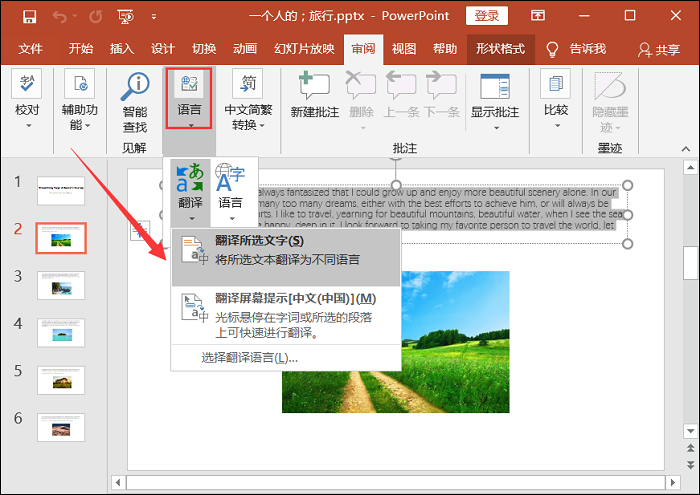Click the Redo icon in quick access toolbar
700x495 pixels.
pyautogui.click(x=95, y=17)
